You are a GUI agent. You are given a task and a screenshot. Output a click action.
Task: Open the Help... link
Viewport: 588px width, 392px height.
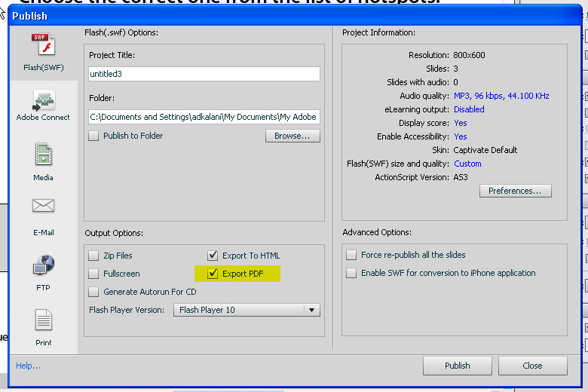tap(28, 366)
